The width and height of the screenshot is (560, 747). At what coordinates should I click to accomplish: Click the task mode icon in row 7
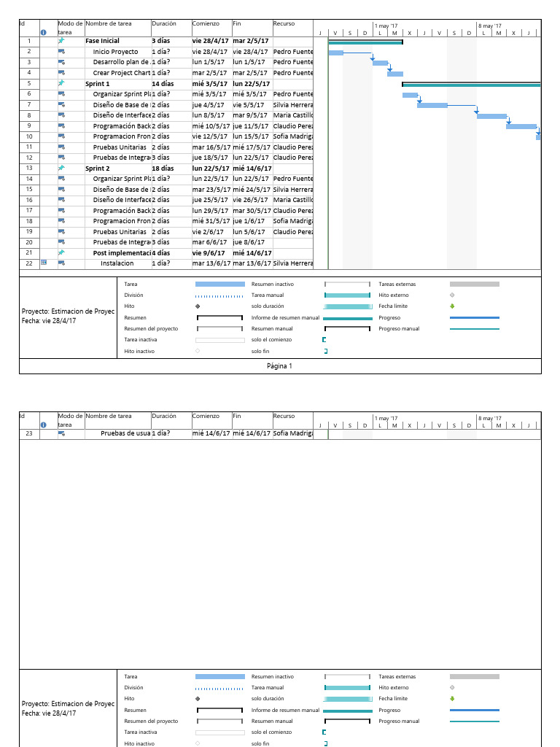coord(61,104)
